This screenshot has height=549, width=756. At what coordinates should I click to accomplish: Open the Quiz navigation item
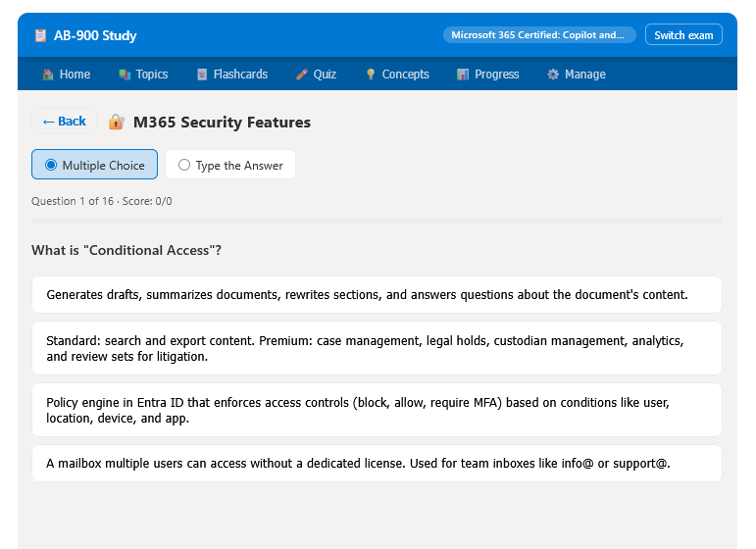click(317, 75)
